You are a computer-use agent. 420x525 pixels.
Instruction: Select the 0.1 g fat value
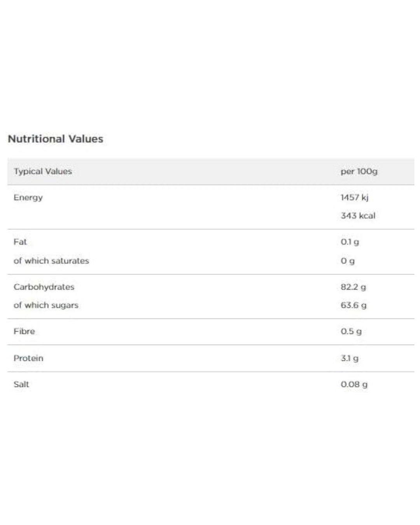pos(350,242)
